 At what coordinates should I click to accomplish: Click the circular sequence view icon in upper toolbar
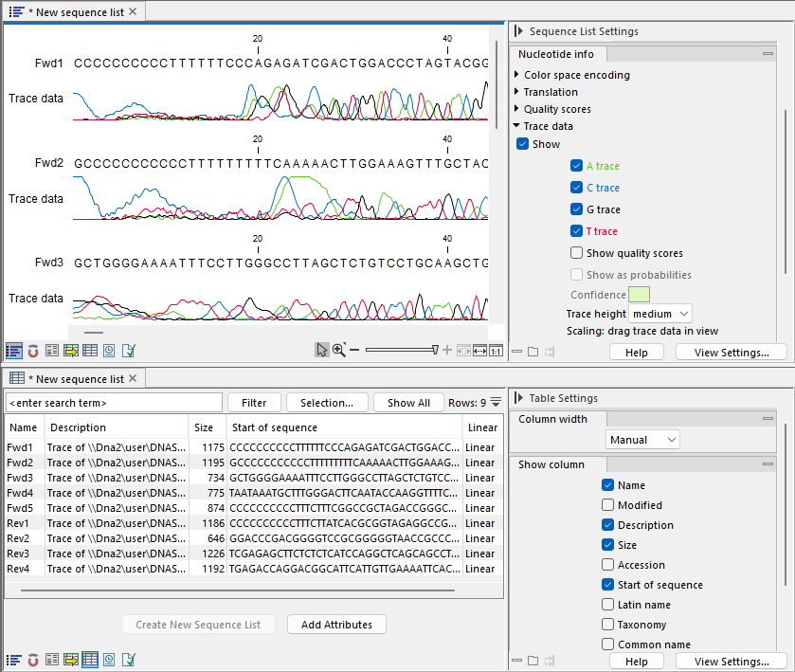(33, 351)
